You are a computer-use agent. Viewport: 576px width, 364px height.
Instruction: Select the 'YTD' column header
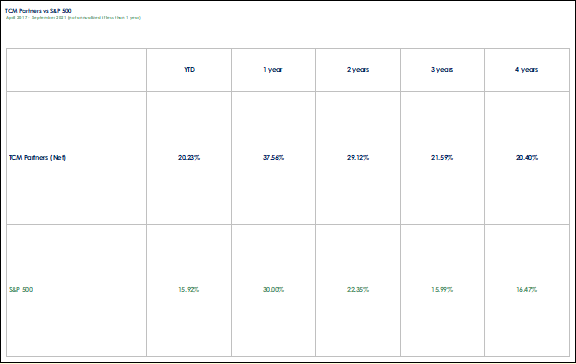(x=190, y=69)
